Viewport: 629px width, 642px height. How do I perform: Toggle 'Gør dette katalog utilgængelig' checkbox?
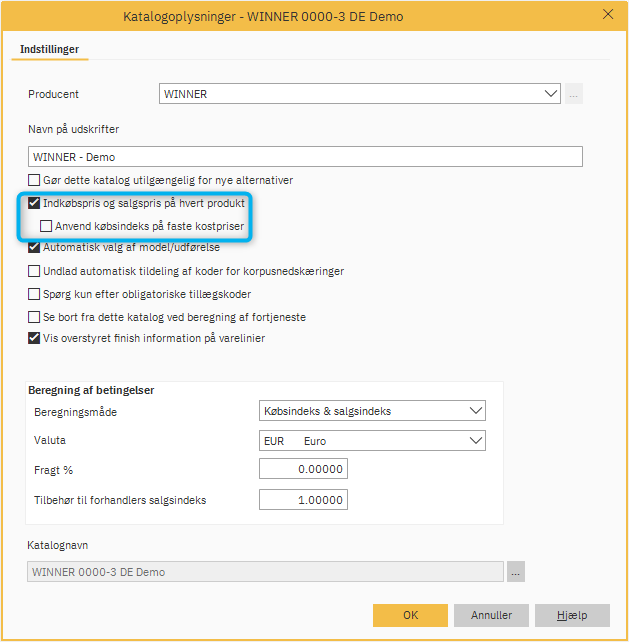35,180
